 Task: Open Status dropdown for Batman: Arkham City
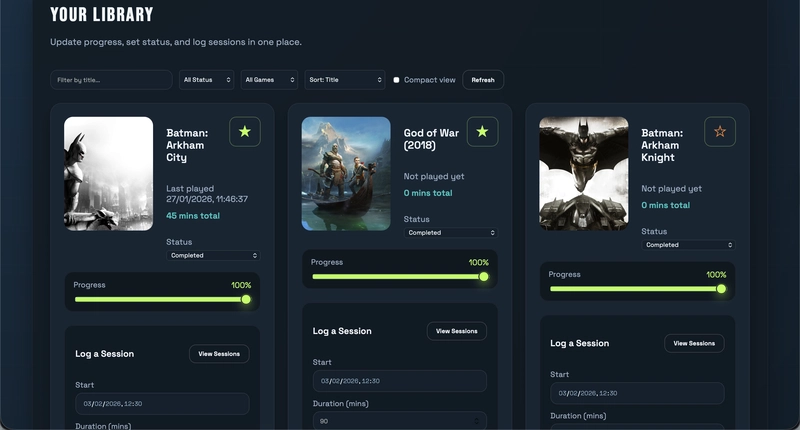(x=214, y=255)
